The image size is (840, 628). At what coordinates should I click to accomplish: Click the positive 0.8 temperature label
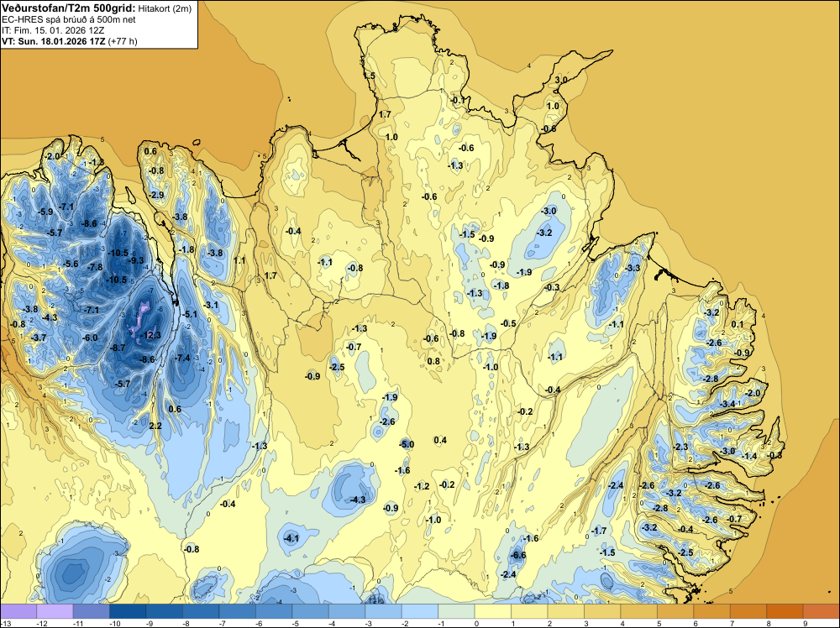point(433,361)
